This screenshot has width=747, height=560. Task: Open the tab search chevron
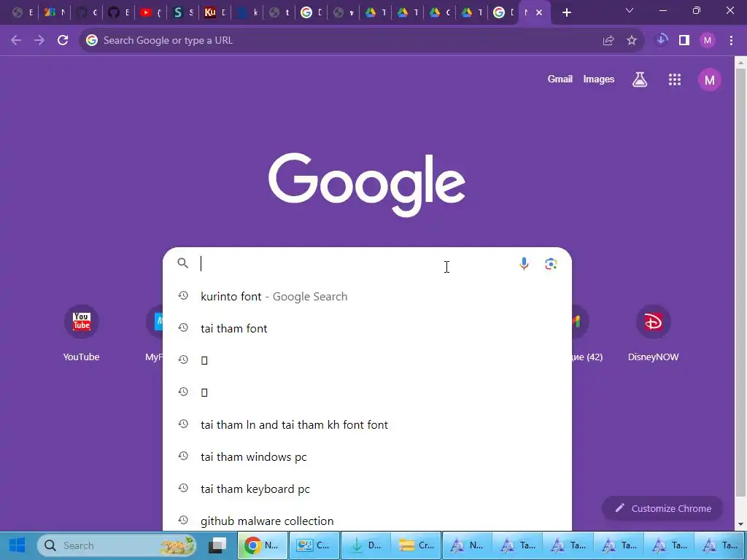click(x=630, y=10)
